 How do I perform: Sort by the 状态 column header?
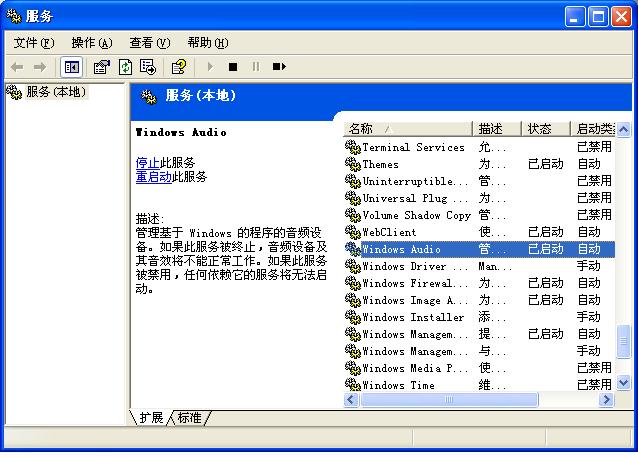pyautogui.click(x=546, y=129)
